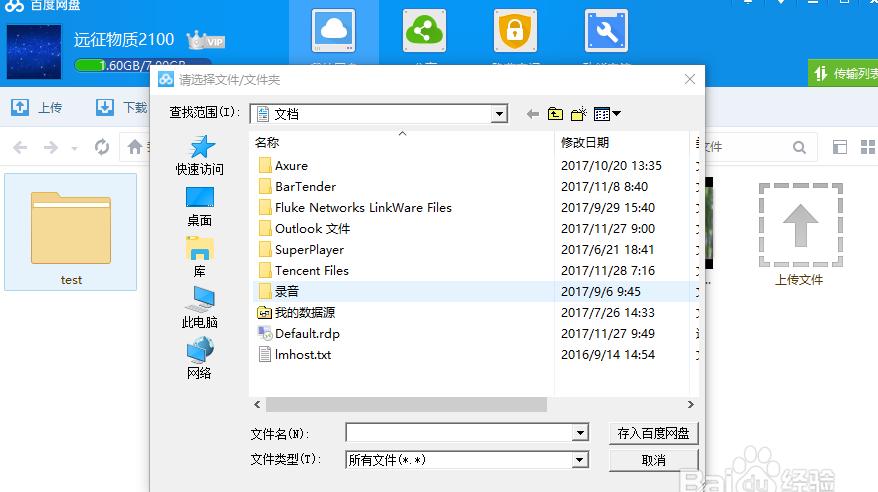Screen dimensions: 878x492
Task: Select 网络 in places sidebar
Action: pyautogui.click(x=200, y=358)
